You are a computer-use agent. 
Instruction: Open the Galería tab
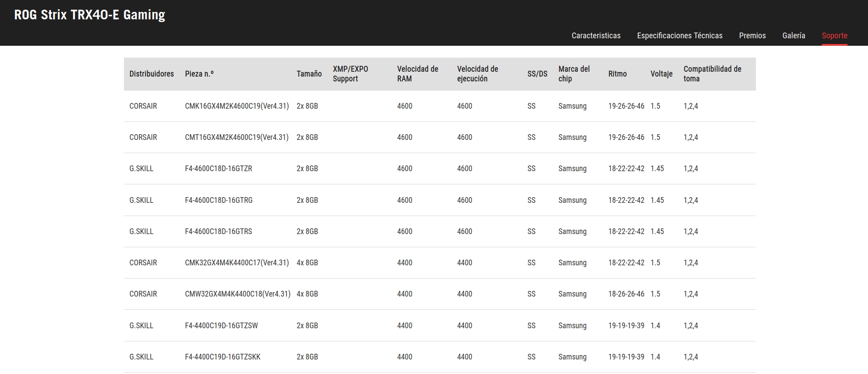click(x=793, y=36)
